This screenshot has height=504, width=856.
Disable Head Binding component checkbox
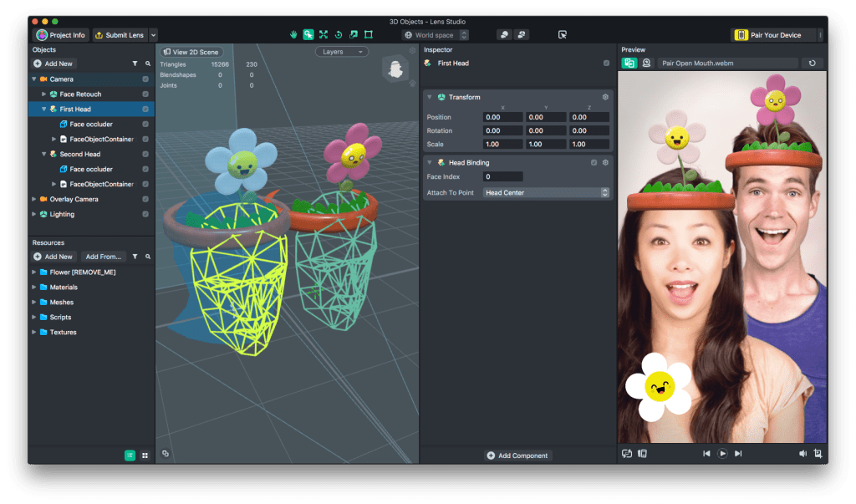tap(594, 162)
